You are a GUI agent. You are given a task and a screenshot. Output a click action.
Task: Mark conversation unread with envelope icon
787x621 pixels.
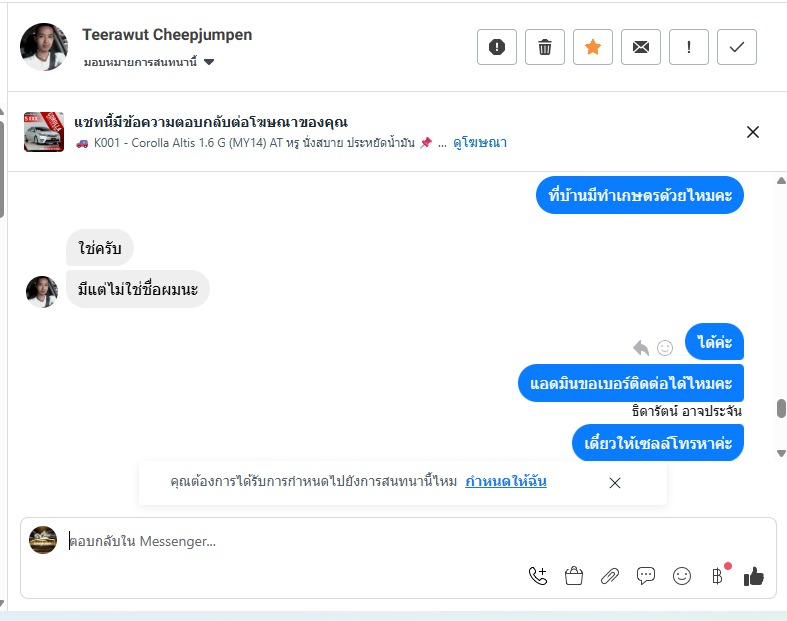point(640,47)
